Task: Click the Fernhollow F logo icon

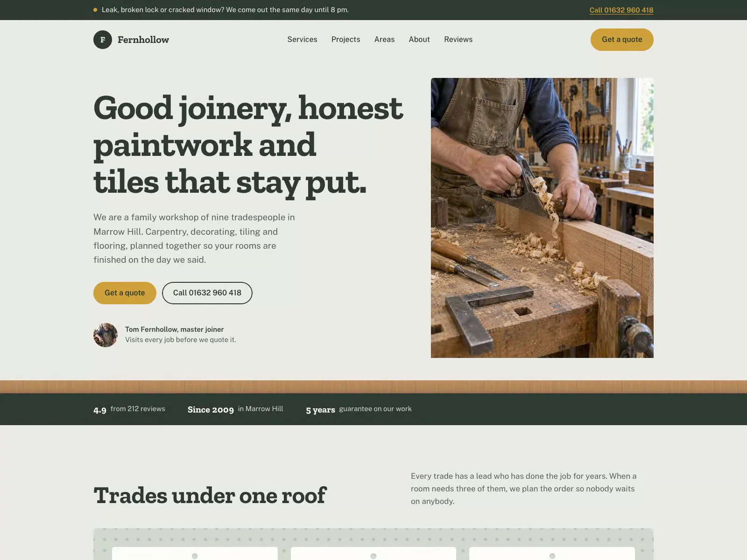Action: point(103,40)
